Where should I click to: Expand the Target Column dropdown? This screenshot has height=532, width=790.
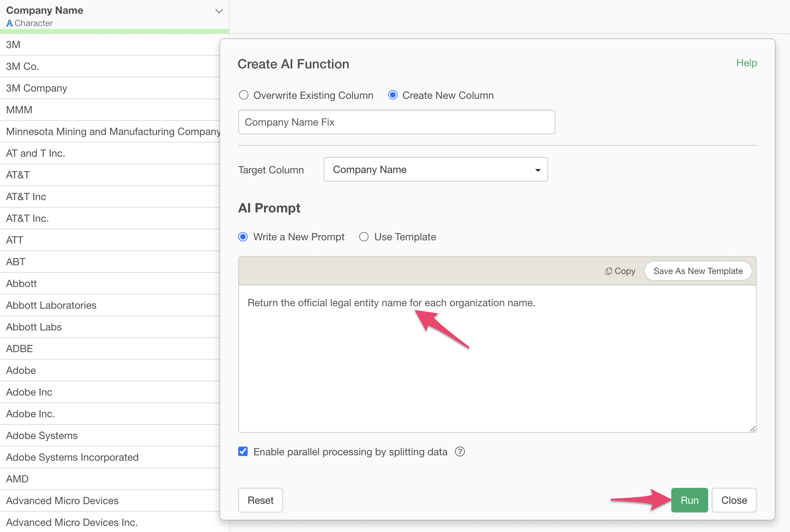436,169
